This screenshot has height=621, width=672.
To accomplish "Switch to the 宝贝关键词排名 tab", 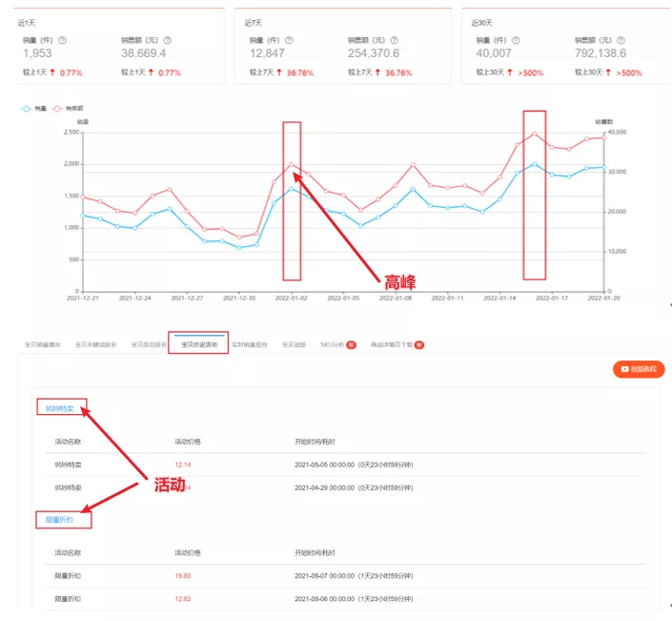I will (x=95, y=344).
